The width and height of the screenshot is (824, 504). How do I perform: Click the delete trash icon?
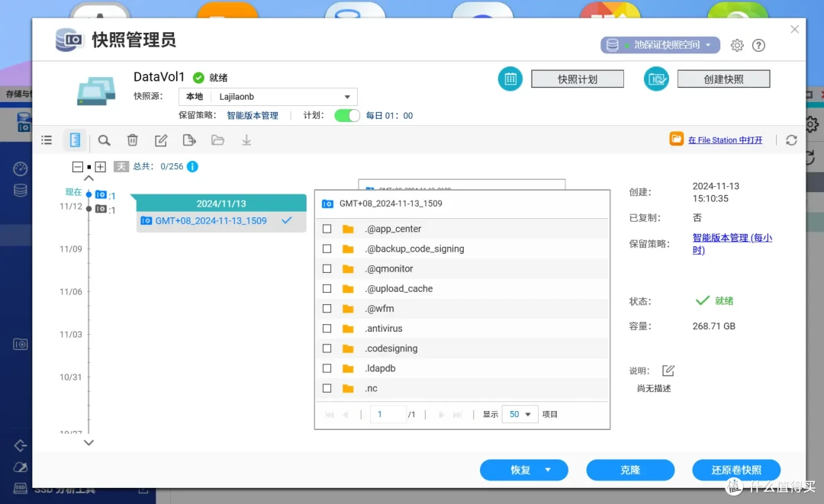pyautogui.click(x=133, y=140)
